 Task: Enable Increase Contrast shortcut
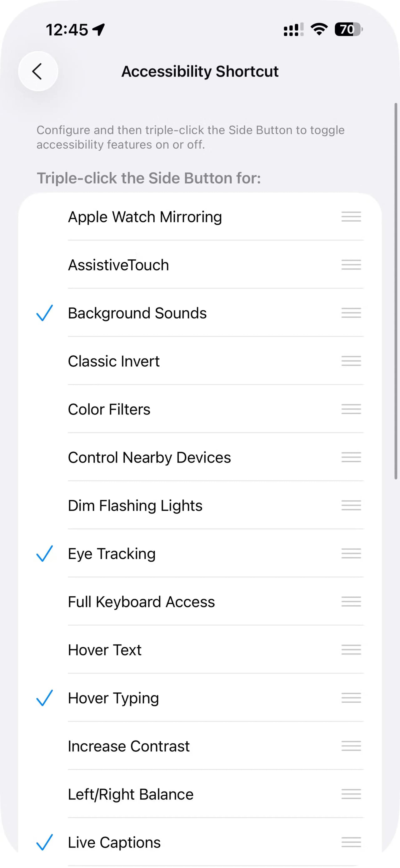pyautogui.click(x=129, y=746)
